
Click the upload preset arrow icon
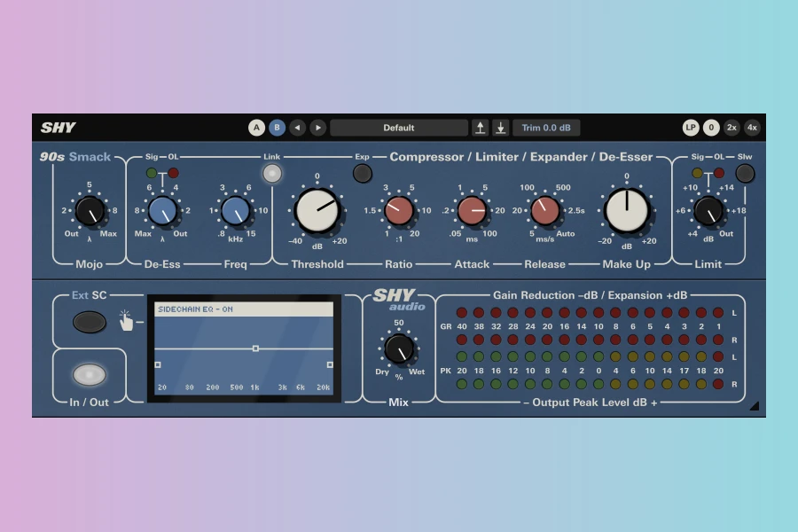coord(480,128)
